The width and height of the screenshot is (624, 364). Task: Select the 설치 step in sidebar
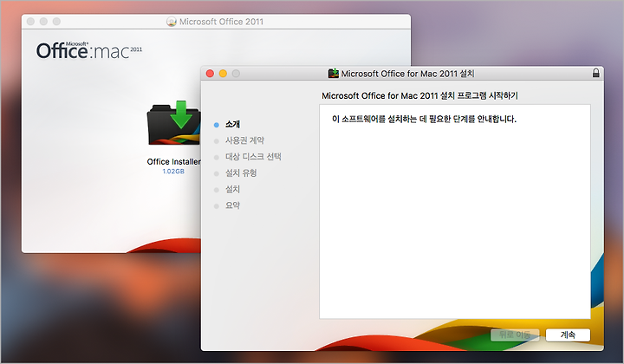point(232,189)
